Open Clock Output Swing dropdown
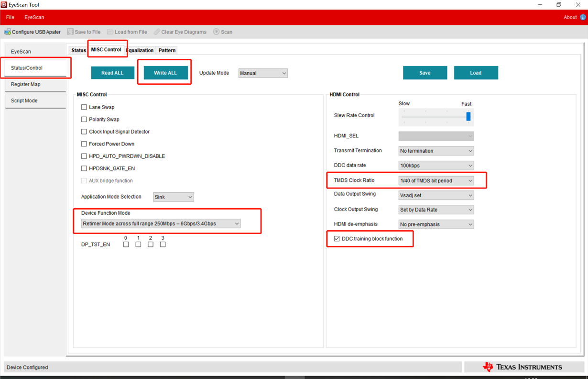 pyautogui.click(x=436, y=210)
